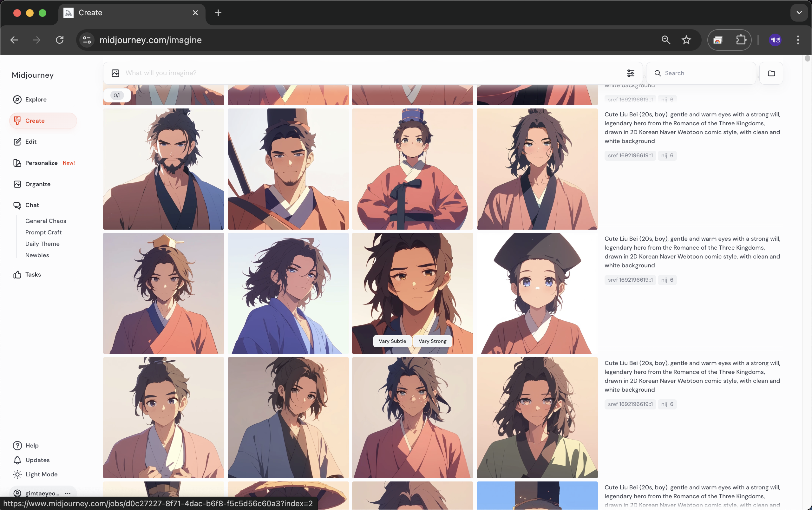Reload the page

tap(60, 40)
